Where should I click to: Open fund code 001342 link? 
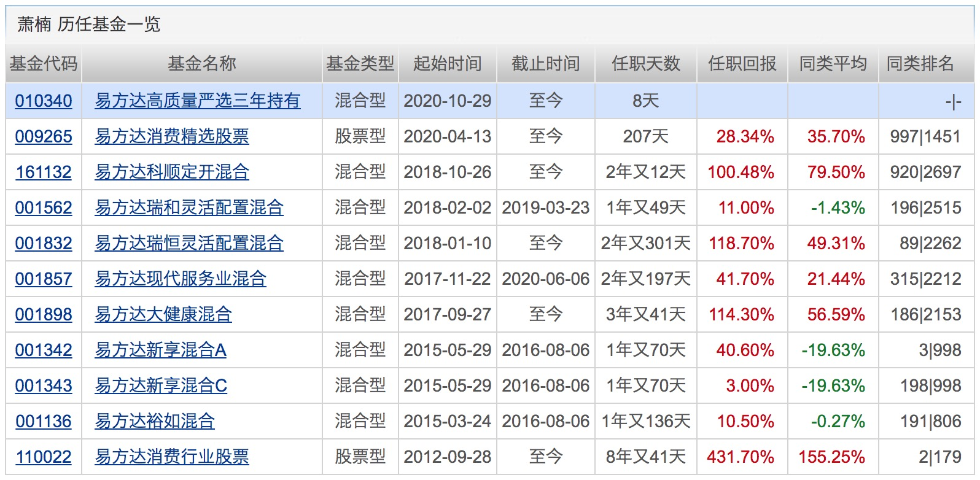point(44,350)
